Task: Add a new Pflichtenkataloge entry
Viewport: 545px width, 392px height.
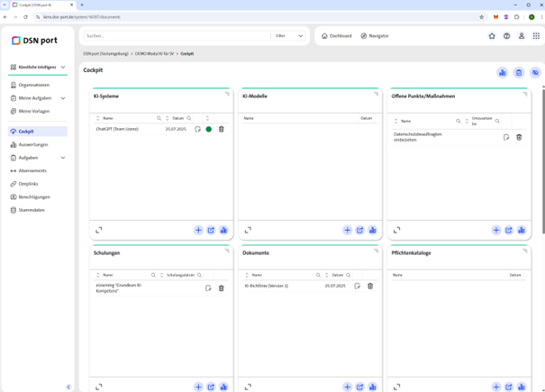Action: click(x=496, y=387)
